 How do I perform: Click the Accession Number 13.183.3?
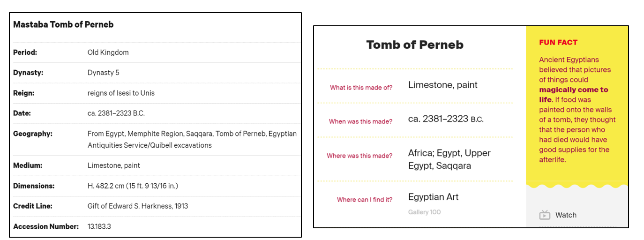pyautogui.click(x=99, y=226)
